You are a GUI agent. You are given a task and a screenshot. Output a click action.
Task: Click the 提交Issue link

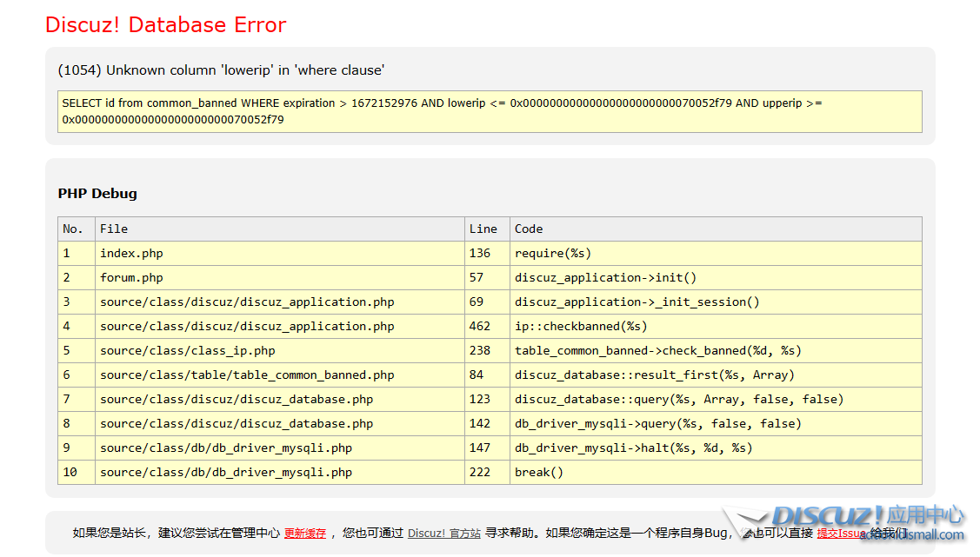point(840,534)
